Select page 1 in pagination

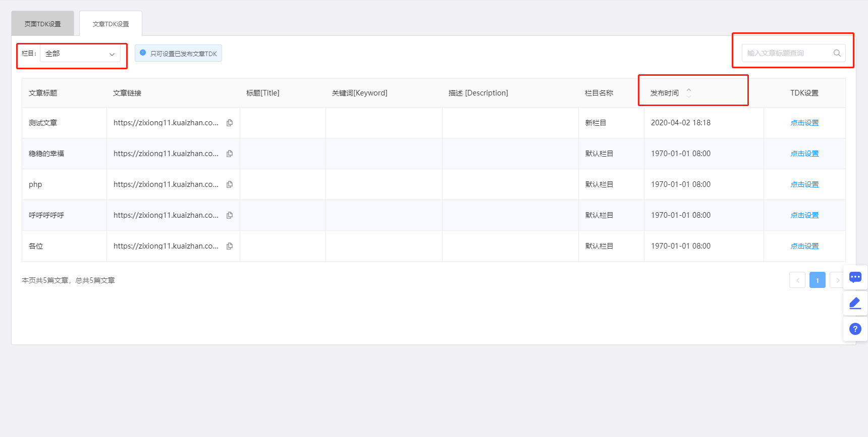click(817, 280)
